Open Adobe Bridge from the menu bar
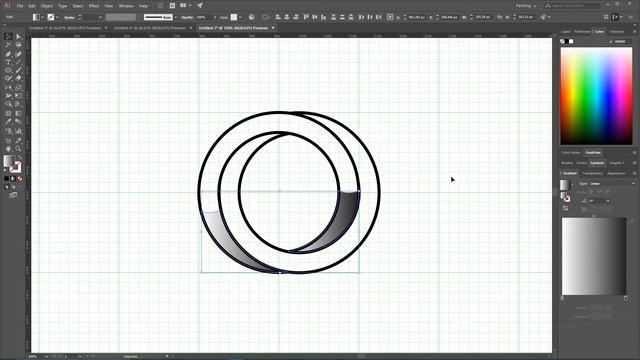This screenshot has width=640, height=360. [160, 6]
